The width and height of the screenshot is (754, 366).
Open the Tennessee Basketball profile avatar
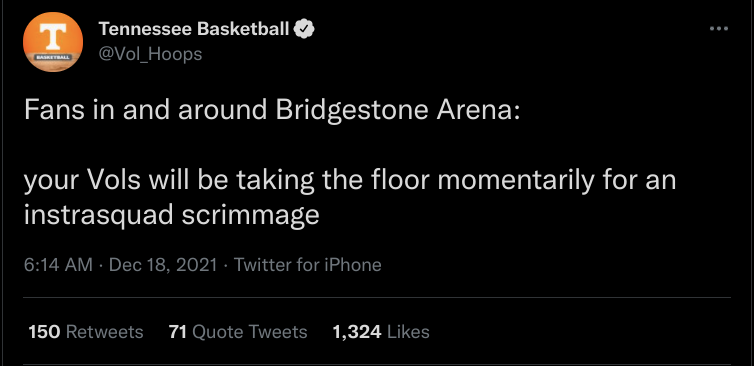click(53, 42)
